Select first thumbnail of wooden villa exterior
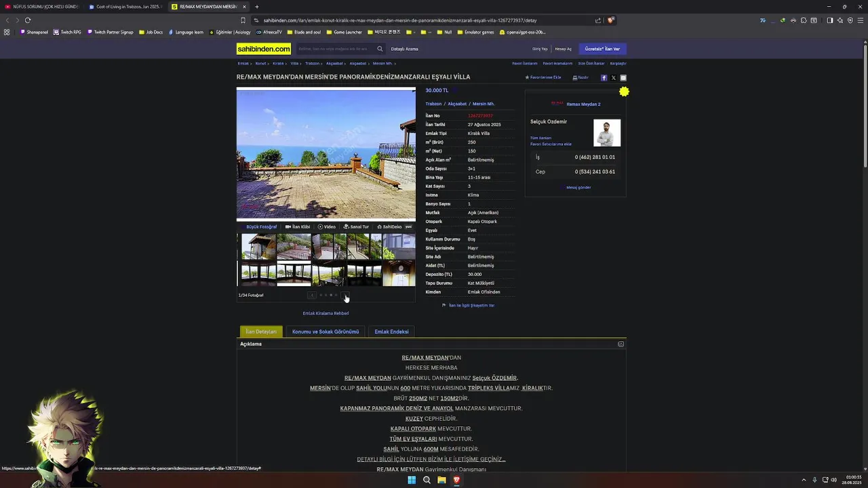The image size is (868, 488). [258, 247]
